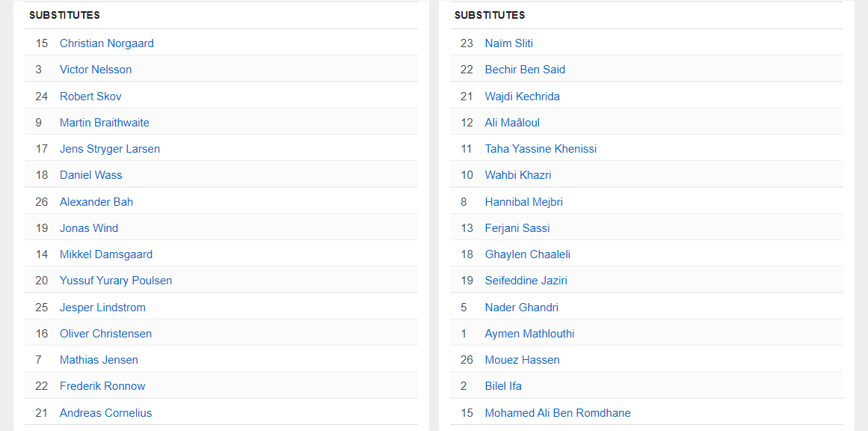Screen dimensions: 868x431
Task: Select Yussuf Yurary Poulsen
Action: (x=116, y=281)
